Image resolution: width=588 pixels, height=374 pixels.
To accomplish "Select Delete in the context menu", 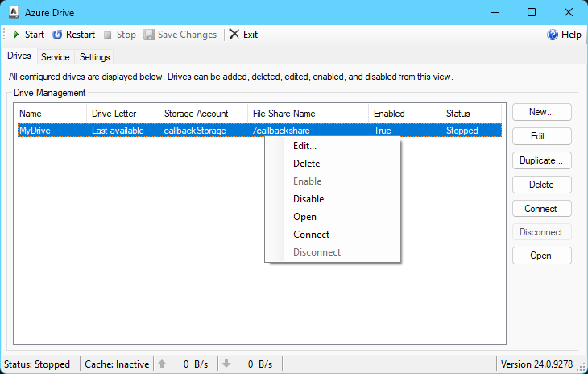I will point(306,164).
